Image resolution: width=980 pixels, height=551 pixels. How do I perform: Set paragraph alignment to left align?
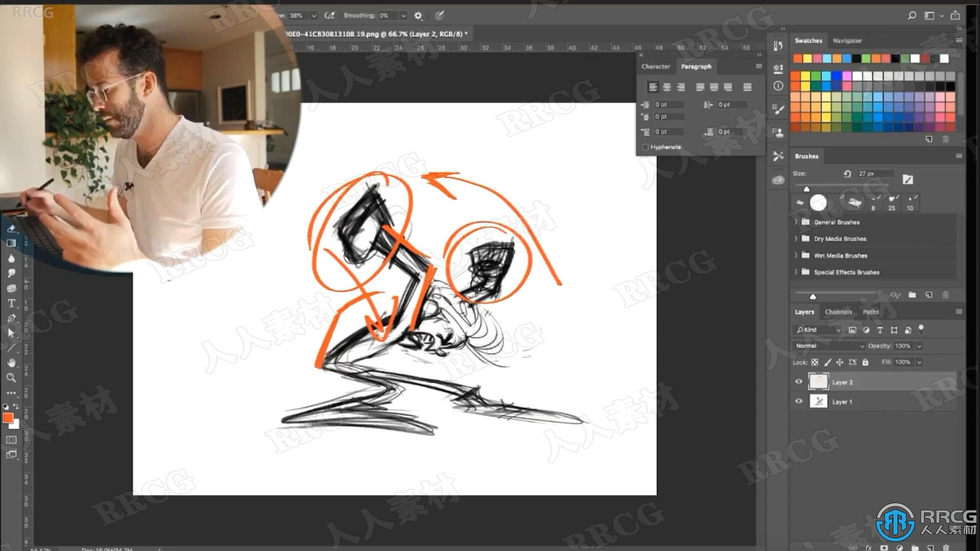653,87
